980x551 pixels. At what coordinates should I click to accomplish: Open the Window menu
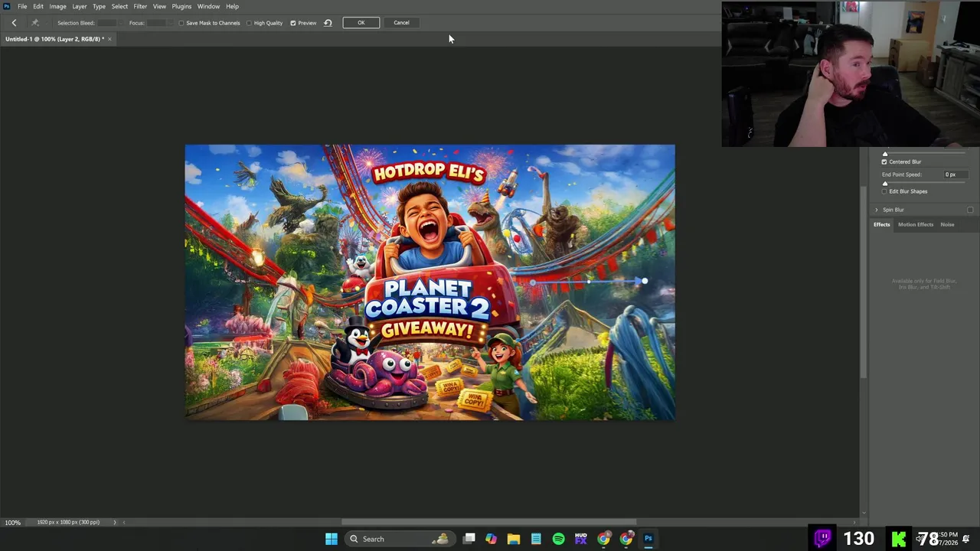tap(208, 6)
